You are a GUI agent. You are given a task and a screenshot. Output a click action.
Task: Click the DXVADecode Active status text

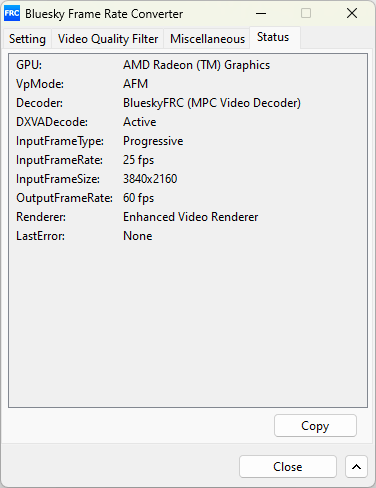pyautogui.click(x=139, y=122)
